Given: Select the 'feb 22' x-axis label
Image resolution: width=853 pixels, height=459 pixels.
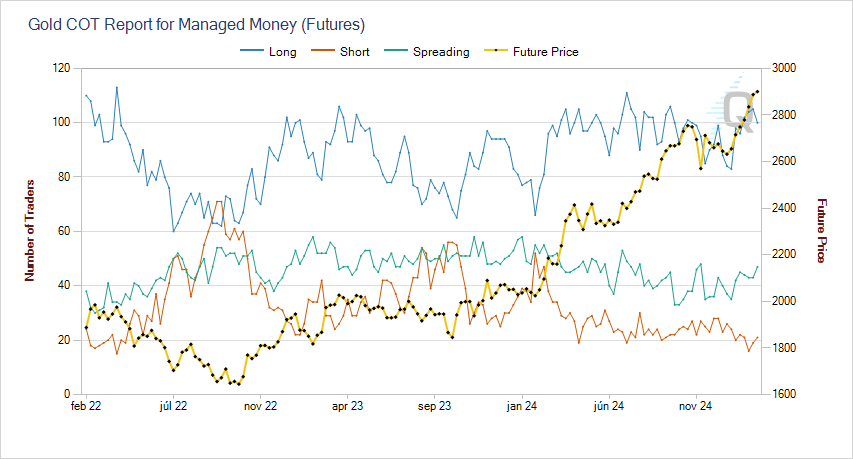Looking at the screenshot, I should [86, 406].
